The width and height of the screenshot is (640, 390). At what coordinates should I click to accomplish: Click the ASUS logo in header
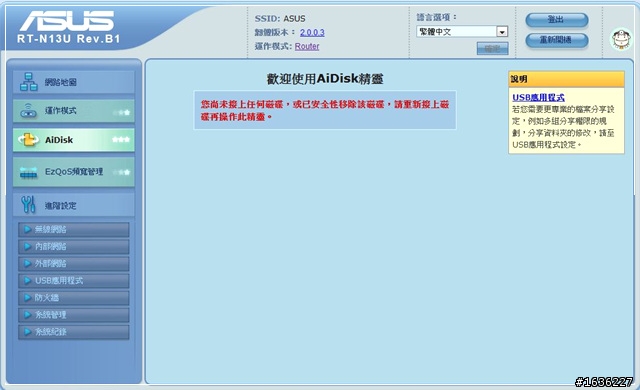pyautogui.click(x=67, y=21)
